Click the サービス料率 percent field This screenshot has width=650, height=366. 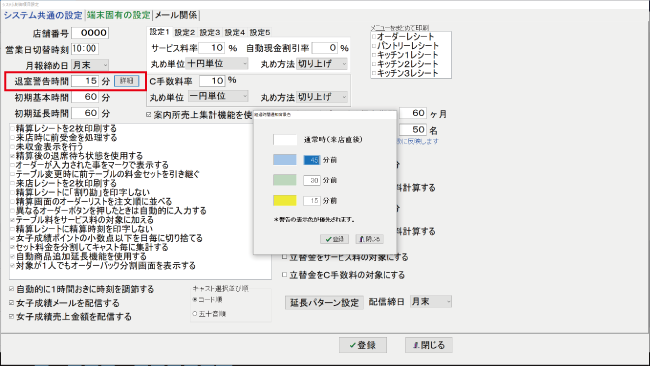(x=211, y=48)
